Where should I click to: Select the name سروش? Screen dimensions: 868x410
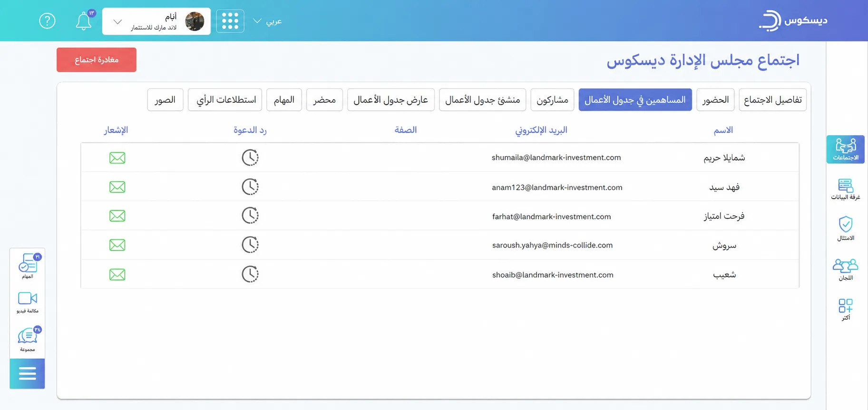pos(724,245)
